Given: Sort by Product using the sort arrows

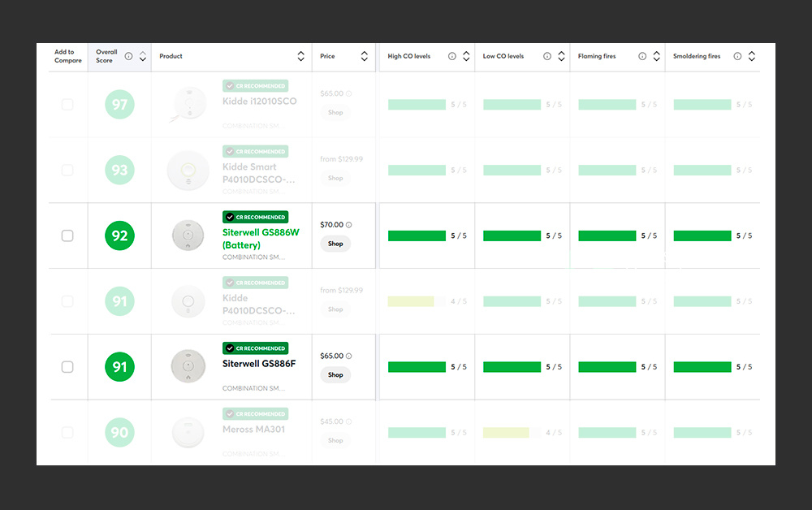Looking at the screenshot, I should click(301, 56).
